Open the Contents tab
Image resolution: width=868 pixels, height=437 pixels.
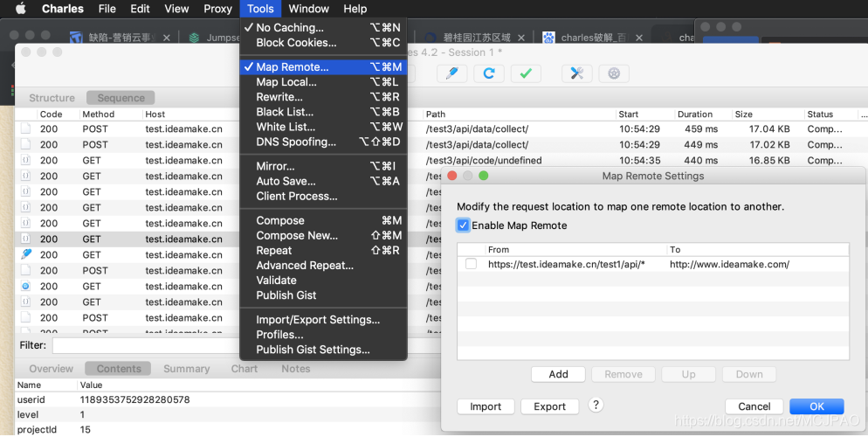119,368
